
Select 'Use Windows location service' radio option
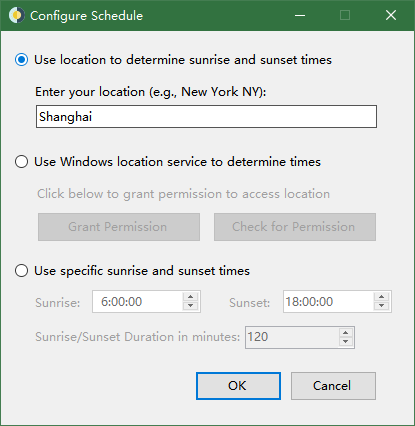168,162
